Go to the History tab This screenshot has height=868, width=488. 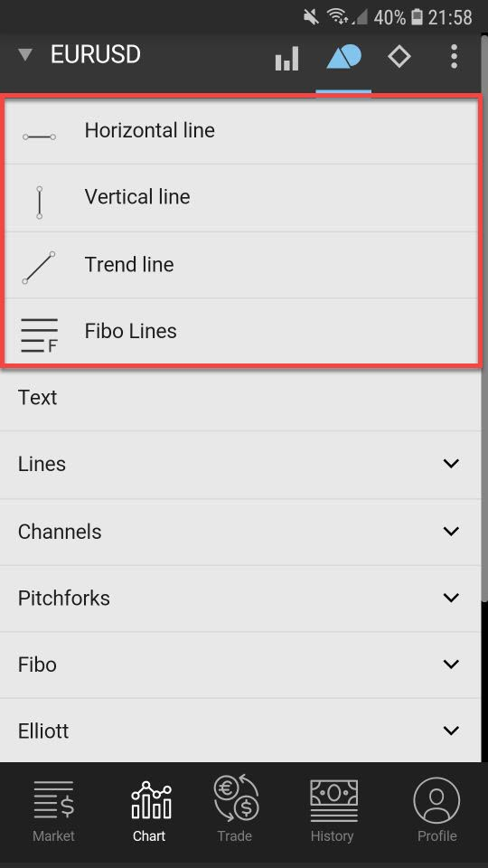[x=332, y=811]
